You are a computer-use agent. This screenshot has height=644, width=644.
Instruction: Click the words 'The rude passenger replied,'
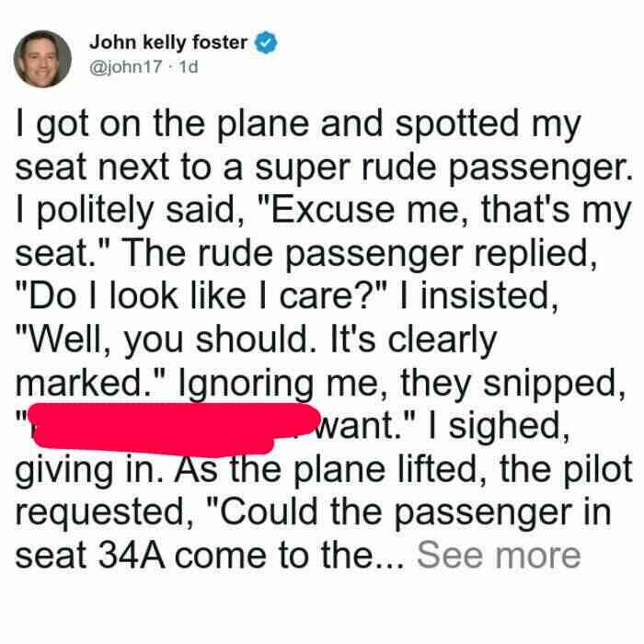[359, 254]
